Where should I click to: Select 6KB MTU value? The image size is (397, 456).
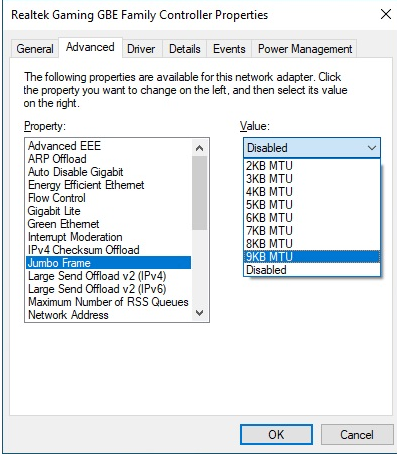(312, 218)
